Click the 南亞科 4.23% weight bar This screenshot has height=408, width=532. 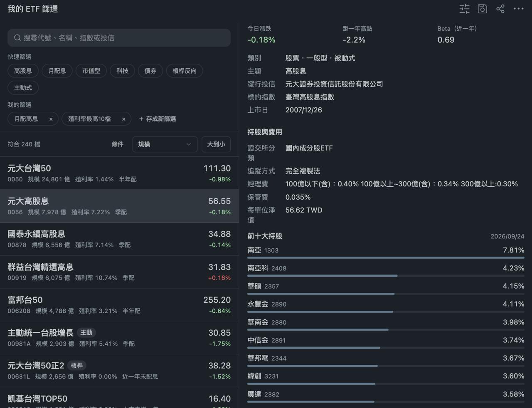pyautogui.click(x=386, y=276)
